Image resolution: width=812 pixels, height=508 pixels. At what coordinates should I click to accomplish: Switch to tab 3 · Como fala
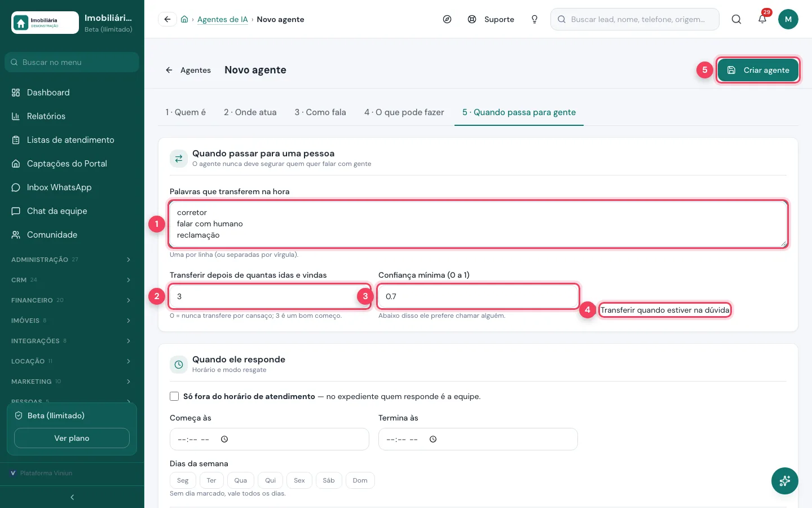320,112
